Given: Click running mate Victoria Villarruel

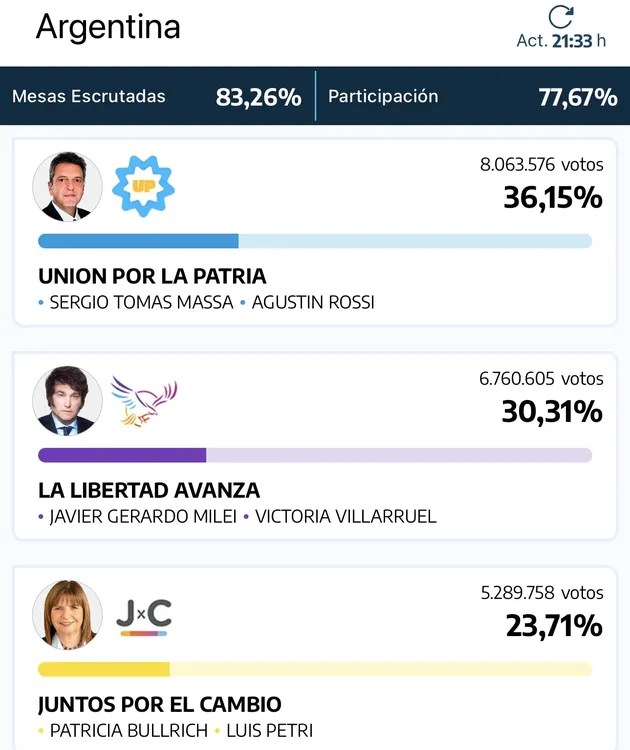Looking at the screenshot, I should (345, 516).
